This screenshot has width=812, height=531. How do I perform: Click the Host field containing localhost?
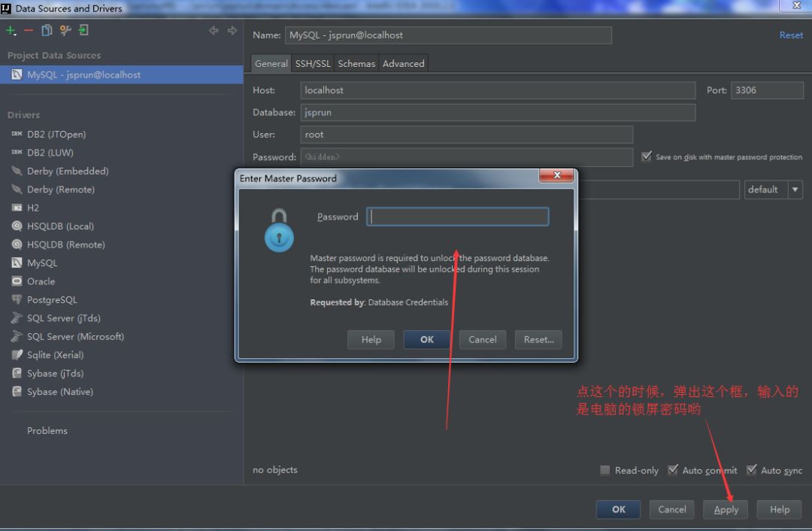pos(498,90)
